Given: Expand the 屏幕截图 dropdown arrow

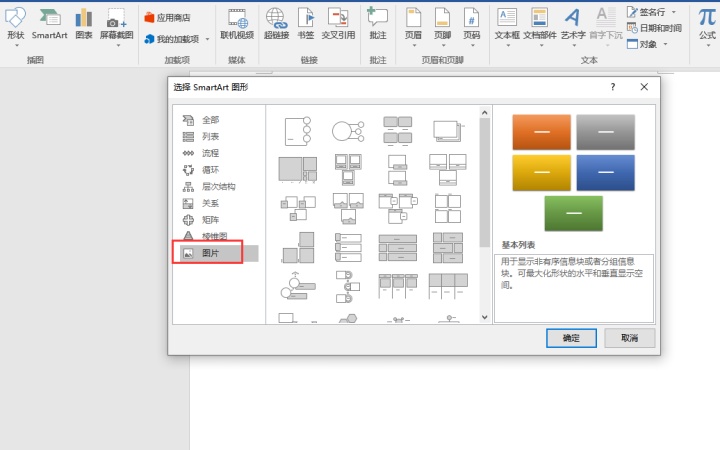Looking at the screenshot, I should [x=118, y=45].
